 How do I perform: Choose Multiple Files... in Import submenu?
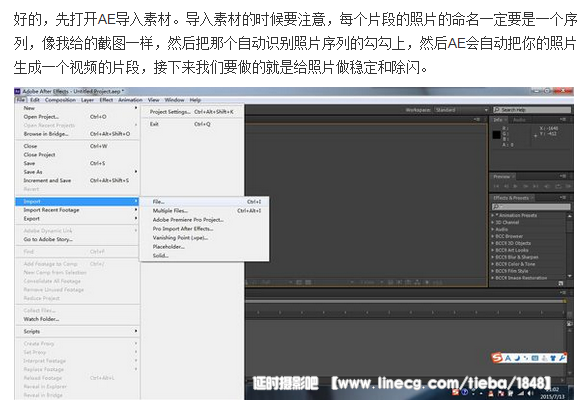tap(204, 211)
